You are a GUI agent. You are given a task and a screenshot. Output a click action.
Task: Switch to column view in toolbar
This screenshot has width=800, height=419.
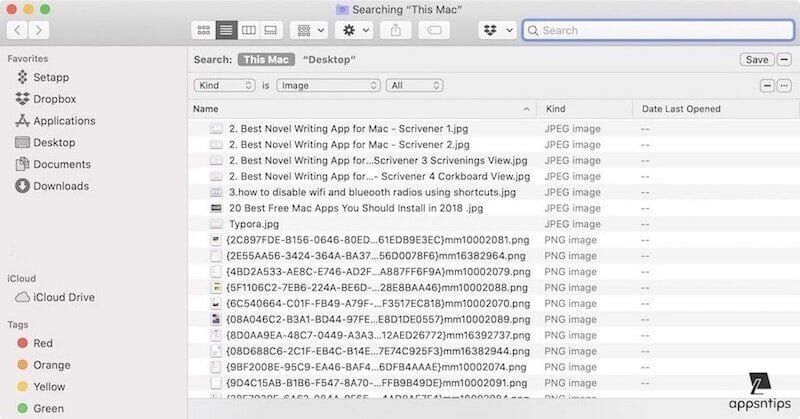coord(249,31)
